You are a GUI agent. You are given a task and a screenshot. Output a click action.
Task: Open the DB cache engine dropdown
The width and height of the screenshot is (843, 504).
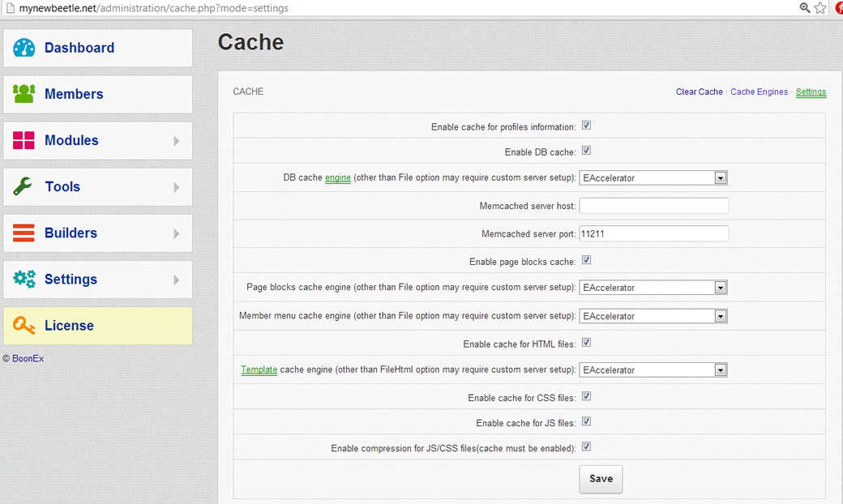click(x=653, y=178)
